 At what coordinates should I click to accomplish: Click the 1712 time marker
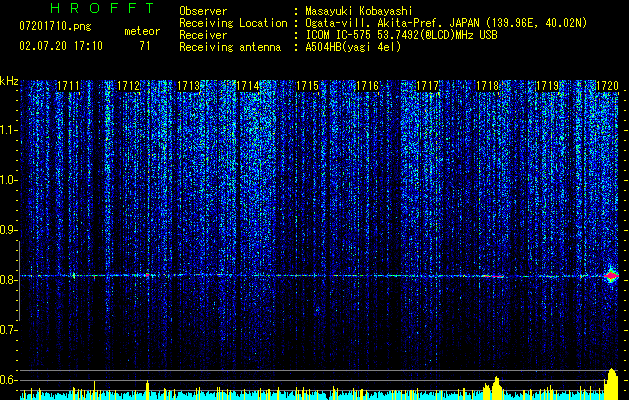(129, 86)
